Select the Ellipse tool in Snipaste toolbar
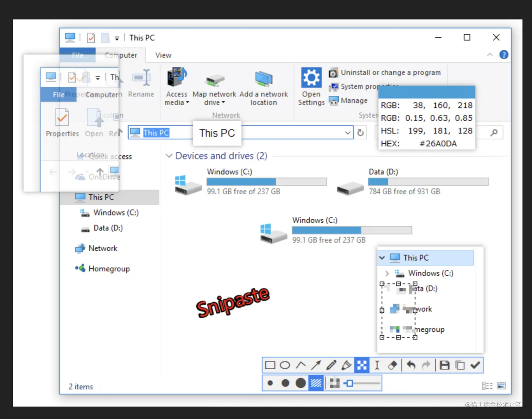 tap(285, 365)
